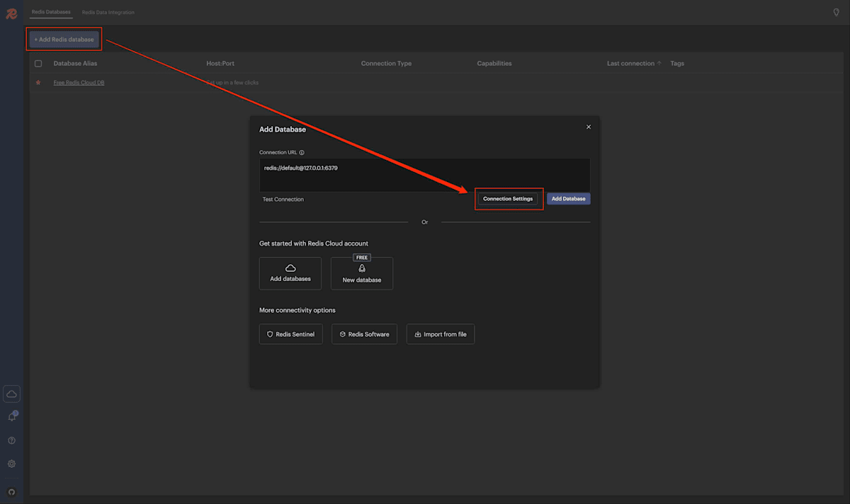This screenshot has width=850, height=504.
Task: Click the shield icon on the Redis Sentinel button
Action: pos(270,334)
